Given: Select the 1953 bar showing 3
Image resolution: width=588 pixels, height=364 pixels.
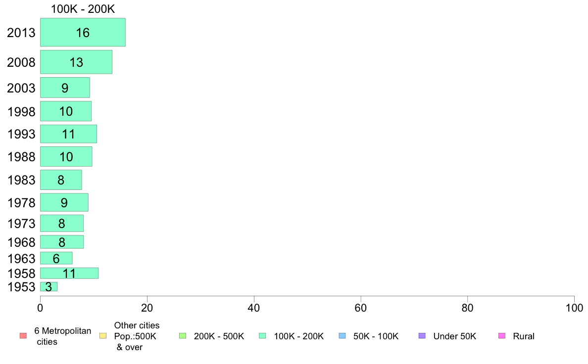Looking at the screenshot, I should tap(49, 287).
